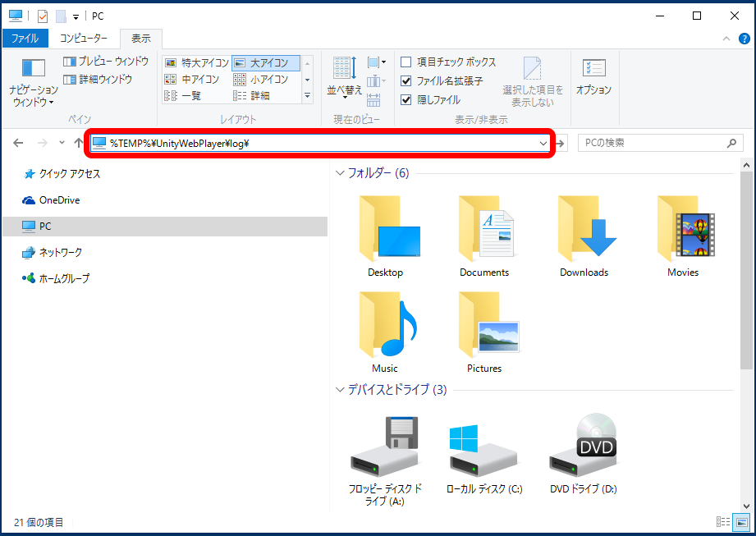Select Homegroup (ホームグループ) in navigation pane

(56, 278)
